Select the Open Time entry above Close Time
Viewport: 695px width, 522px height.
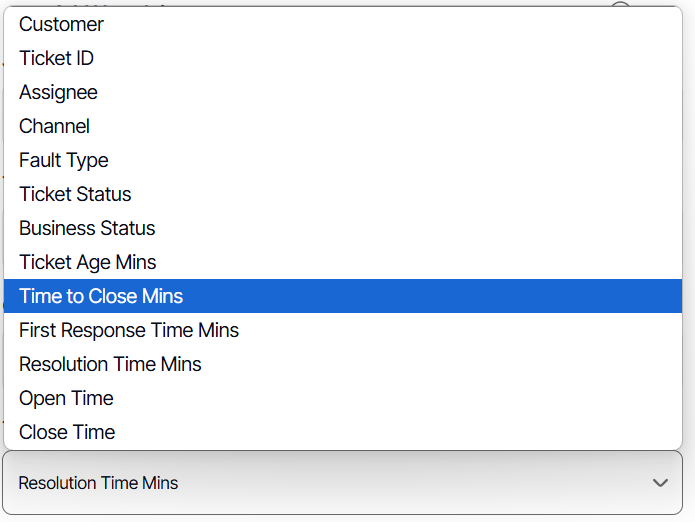66,398
